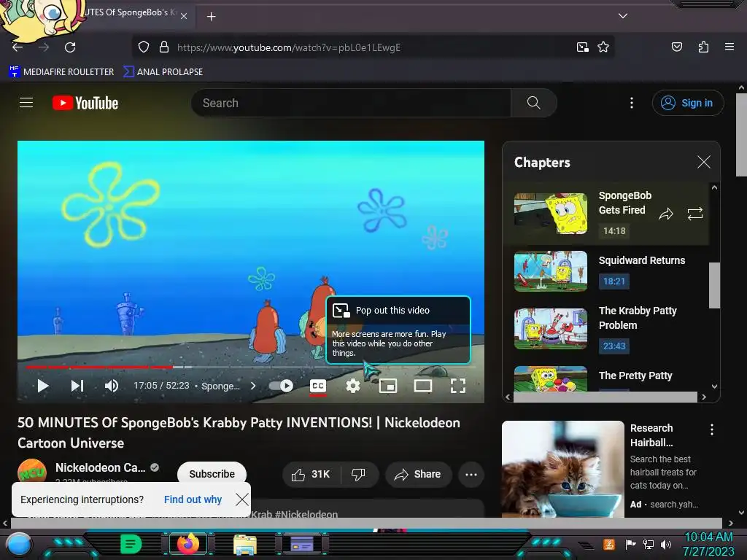This screenshot has height=560, width=747.
Task: Open a new browser tab
Action: tap(211, 17)
